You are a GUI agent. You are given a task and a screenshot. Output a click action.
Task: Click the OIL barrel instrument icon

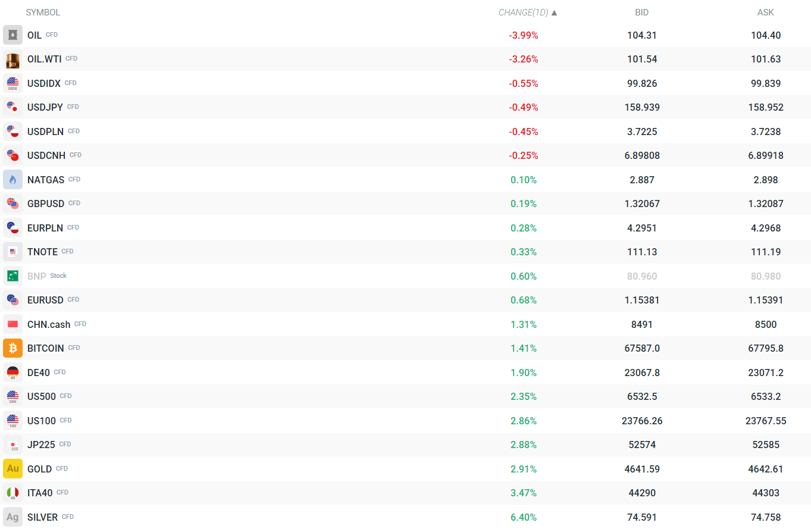[x=12, y=35]
